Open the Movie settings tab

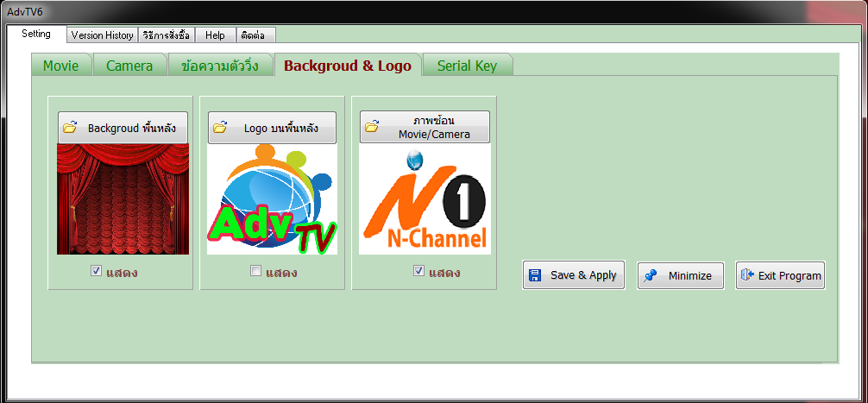click(61, 66)
